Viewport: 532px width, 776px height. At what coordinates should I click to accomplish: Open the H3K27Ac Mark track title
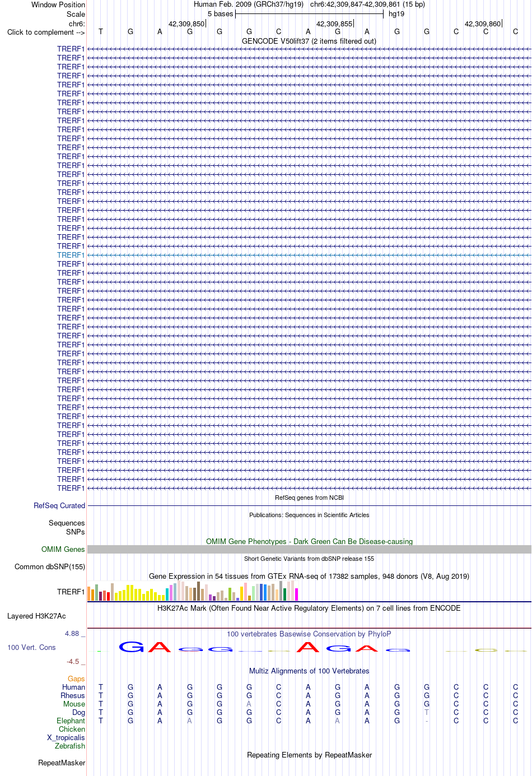[309, 608]
